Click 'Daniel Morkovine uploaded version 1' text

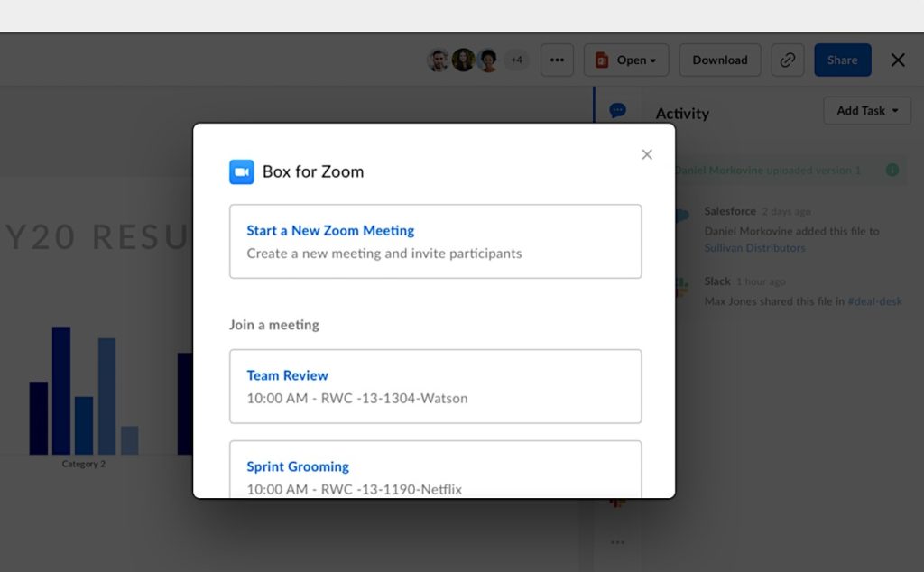coord(768,171)
